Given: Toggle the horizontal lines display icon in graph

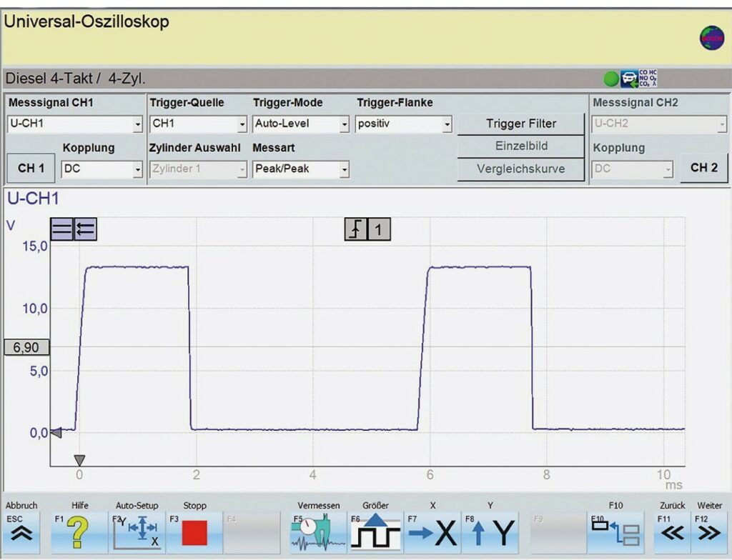Looking at the screenshot, I should click(62, 229).
